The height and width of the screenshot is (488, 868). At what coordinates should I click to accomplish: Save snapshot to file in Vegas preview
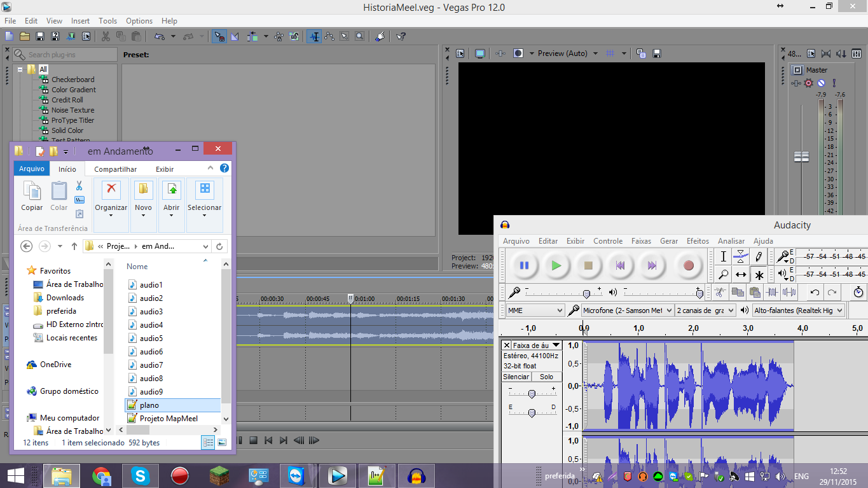(657, 53)
